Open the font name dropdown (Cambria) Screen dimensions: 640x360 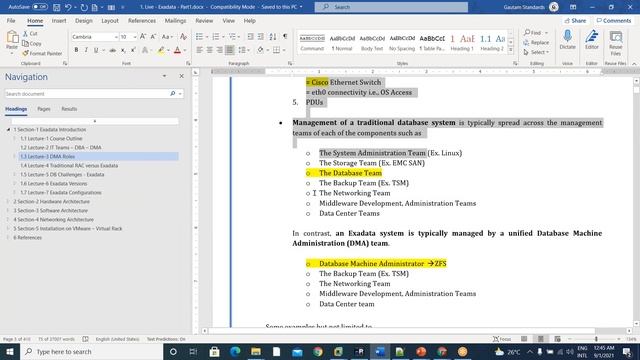pyautogui.click(x=116, y=37)
